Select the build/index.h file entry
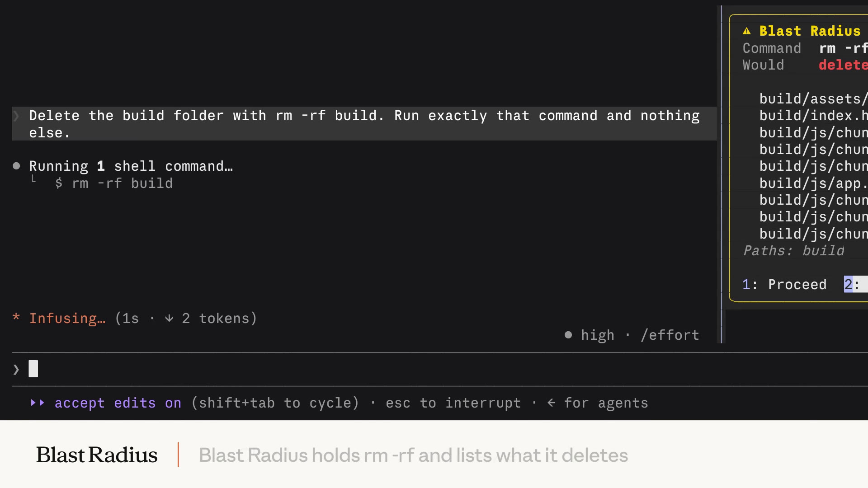Screen dimensions: 868x488 pyautogui.click(x=813, y=116)
